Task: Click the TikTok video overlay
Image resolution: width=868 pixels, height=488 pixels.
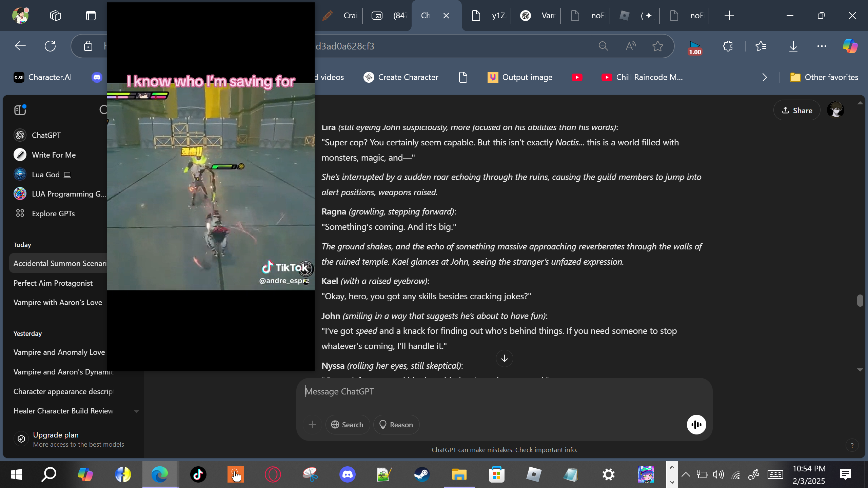Action: (x=211, y=187)
